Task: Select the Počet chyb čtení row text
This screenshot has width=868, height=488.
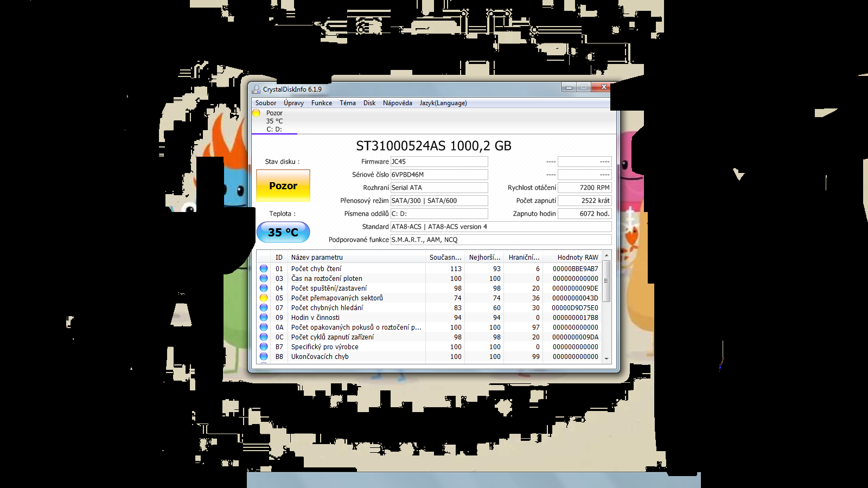Action: (316, 269)
